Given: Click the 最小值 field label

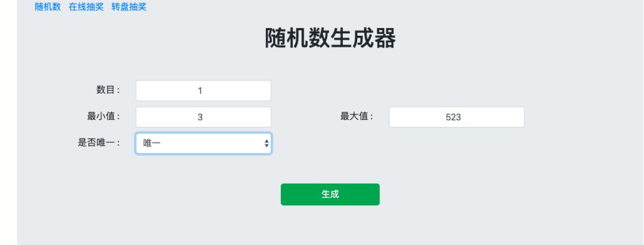Looking at the screenshot, I should pos(104,116).
